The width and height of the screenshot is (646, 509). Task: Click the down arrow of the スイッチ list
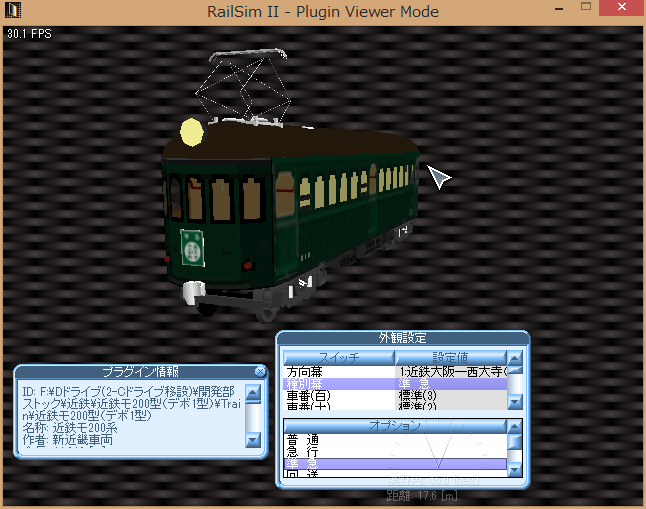pos(515,401)
